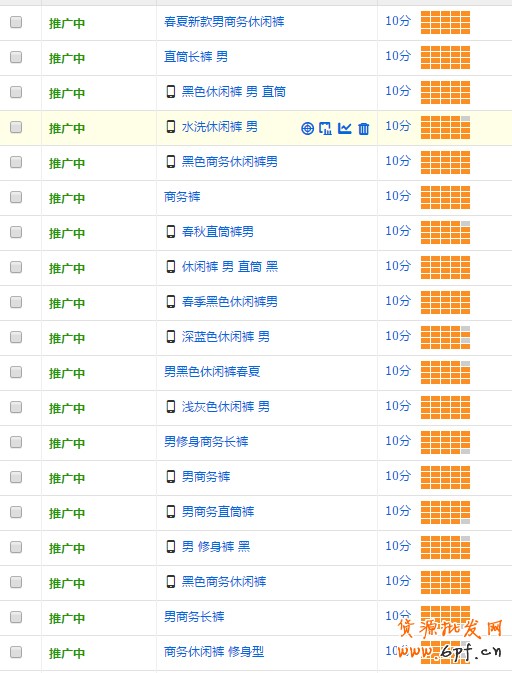The image size is (512, 673).
Task: View the trend line chart for 水洗休闲裤 男
Action: [345, 128]
